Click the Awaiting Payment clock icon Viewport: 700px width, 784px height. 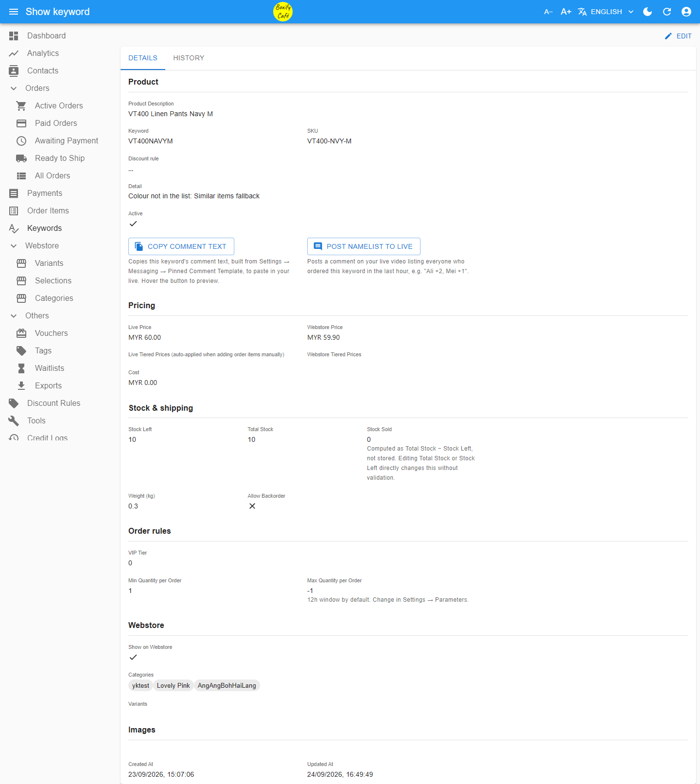point(21,140)
